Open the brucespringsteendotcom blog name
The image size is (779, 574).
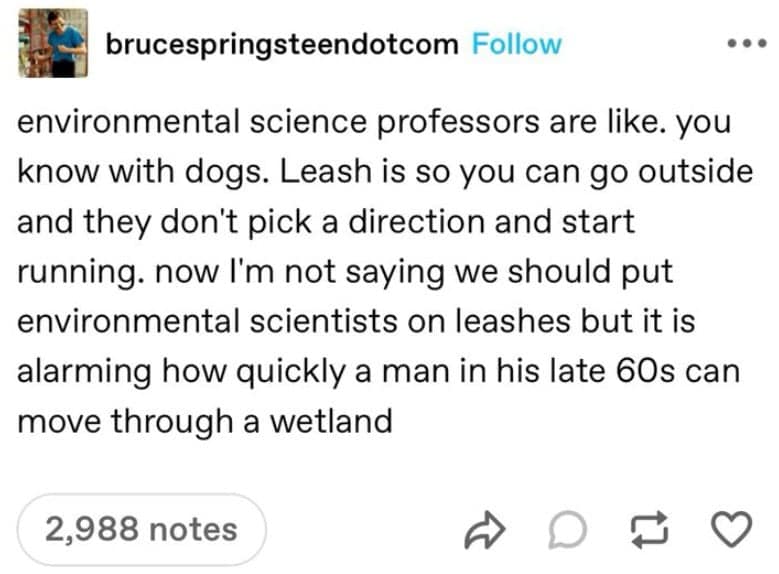(282, 45)
